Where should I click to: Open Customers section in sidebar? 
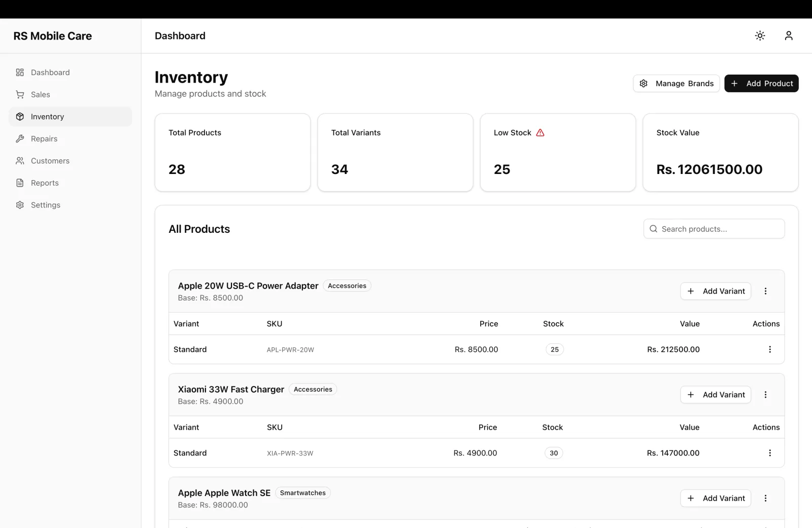(71, 161)
